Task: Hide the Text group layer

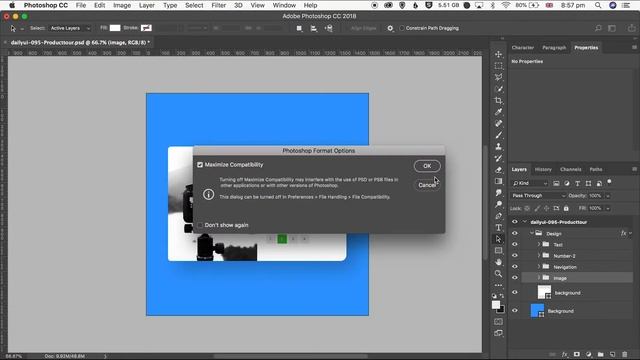Action: pyautogui.click(x=515, y=244)
